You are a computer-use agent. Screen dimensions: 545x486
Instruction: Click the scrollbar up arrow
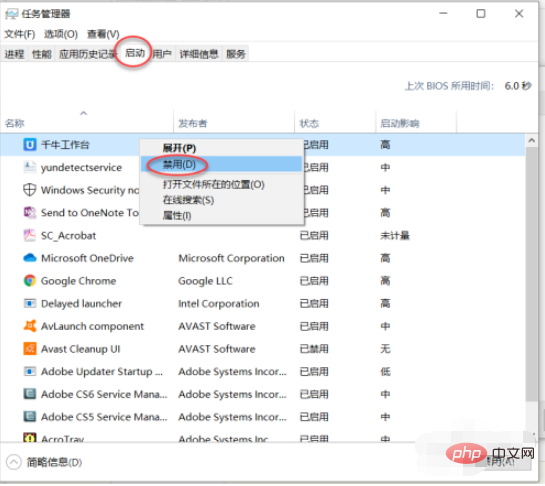[531, 140]
